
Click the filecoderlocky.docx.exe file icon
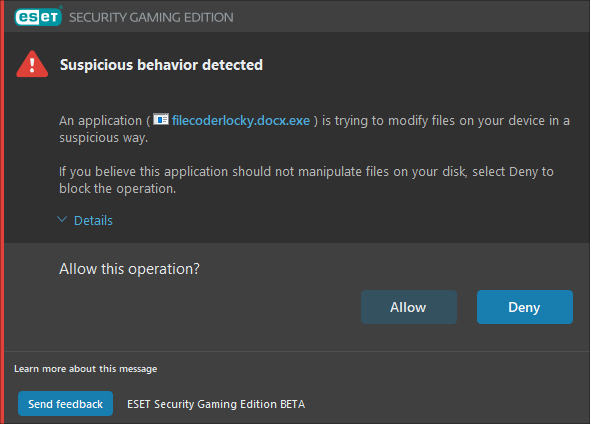(x=161, y=119)
